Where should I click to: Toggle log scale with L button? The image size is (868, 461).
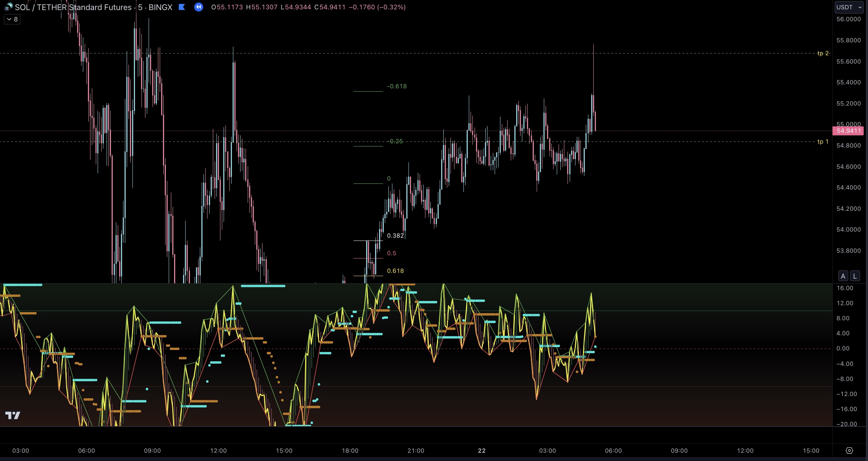pos(855,276)
